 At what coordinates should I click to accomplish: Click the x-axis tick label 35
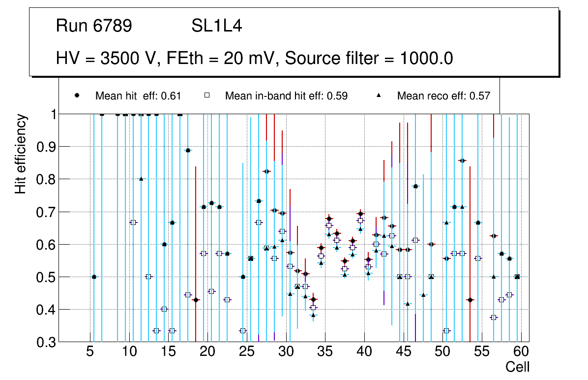(325, 351)
